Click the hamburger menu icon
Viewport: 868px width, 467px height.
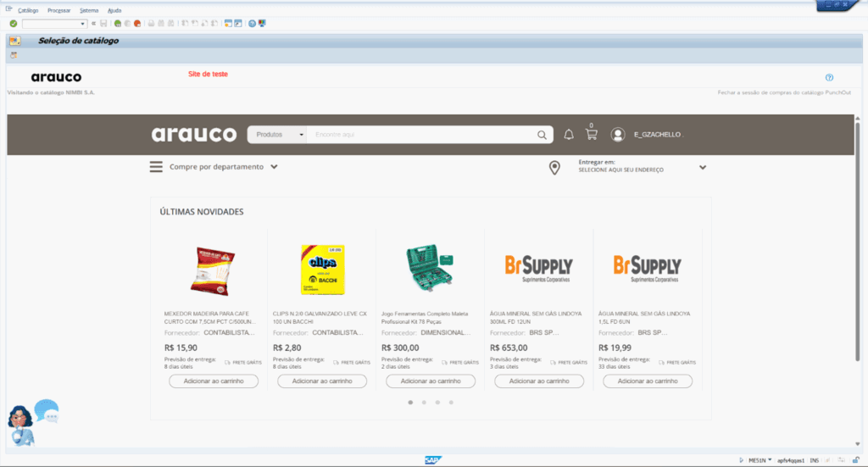[156, 167]
